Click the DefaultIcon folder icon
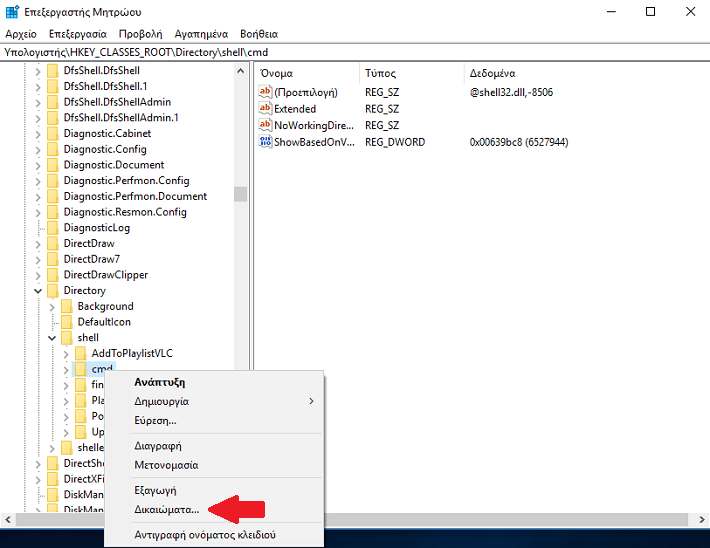Screen dimensions: 710x548 [x=67, y=322]
